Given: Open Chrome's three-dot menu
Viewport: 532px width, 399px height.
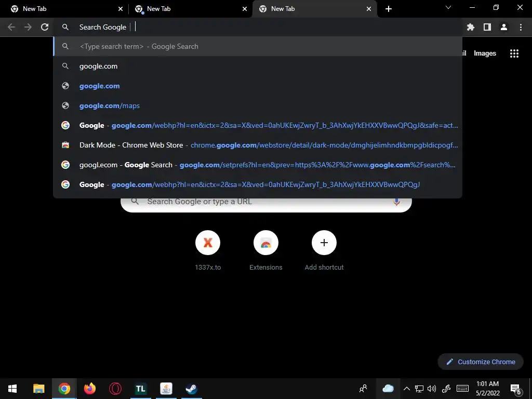Looking at the screenshot, I should 521,27.
